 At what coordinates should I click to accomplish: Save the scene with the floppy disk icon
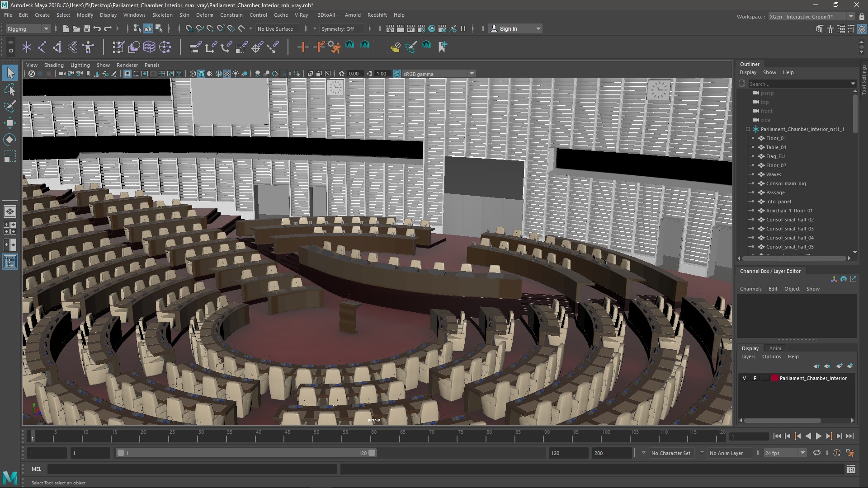(87, 28)
